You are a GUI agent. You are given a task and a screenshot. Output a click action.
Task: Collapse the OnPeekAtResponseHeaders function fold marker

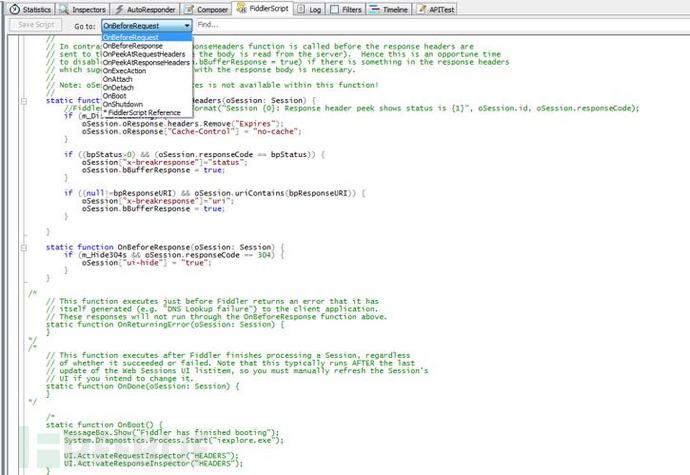coord(24,101)
